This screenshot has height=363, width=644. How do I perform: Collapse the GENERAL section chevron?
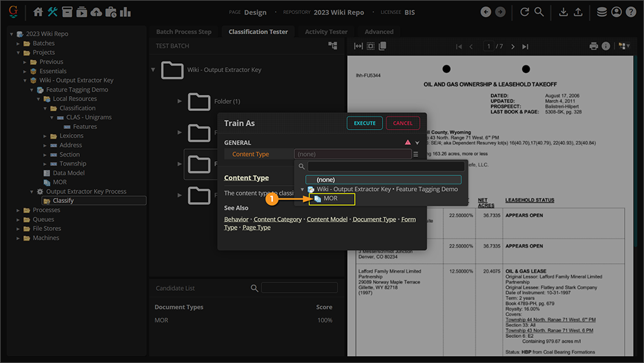417,142
